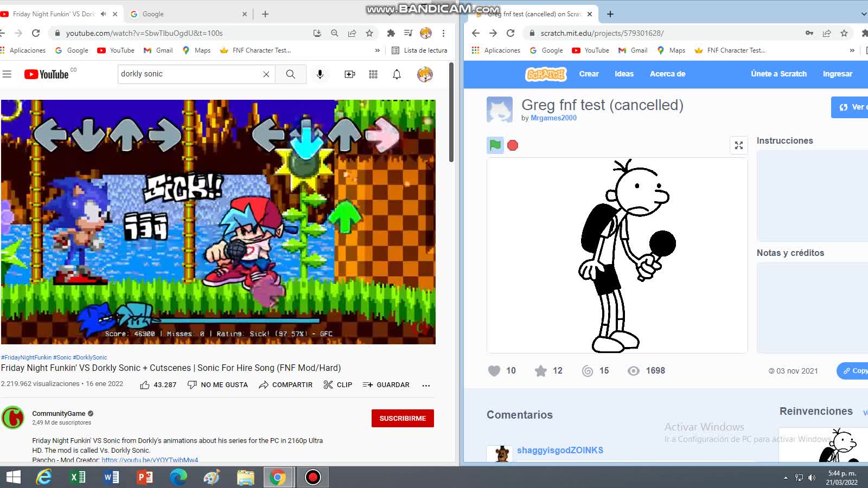Click #FridayNightFunkin hashtag link

click(x=26, y=357)
